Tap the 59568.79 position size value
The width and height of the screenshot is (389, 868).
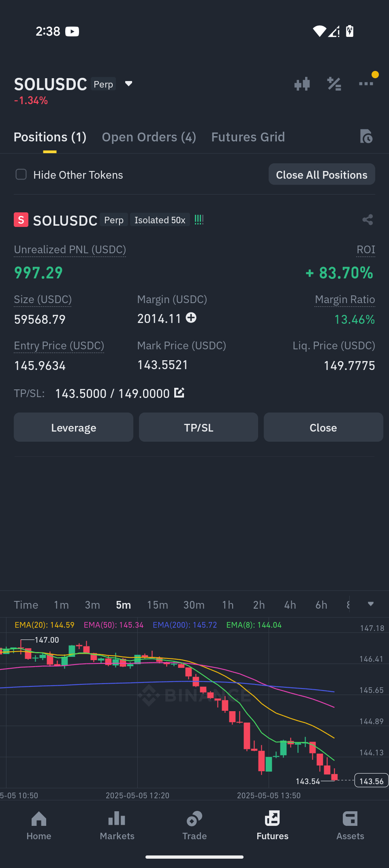(x=40, y=319)
